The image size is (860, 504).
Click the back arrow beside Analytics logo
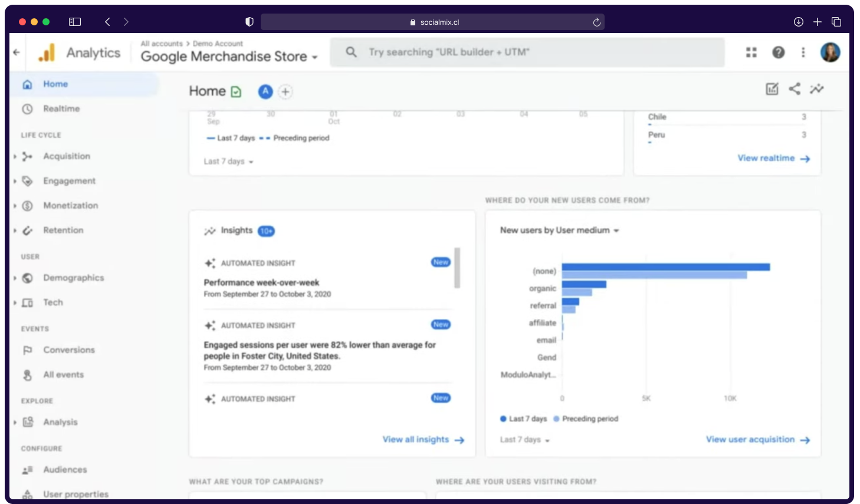[17, 52]
